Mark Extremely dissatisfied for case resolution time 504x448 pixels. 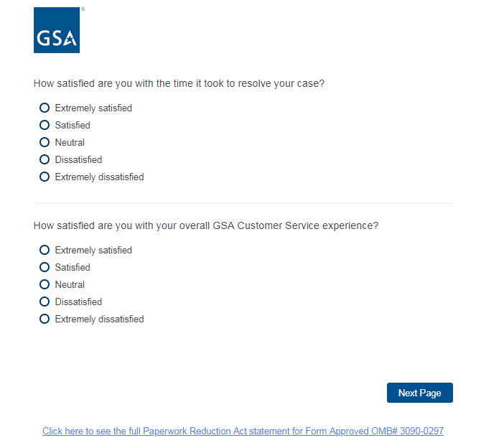point(45,177)
